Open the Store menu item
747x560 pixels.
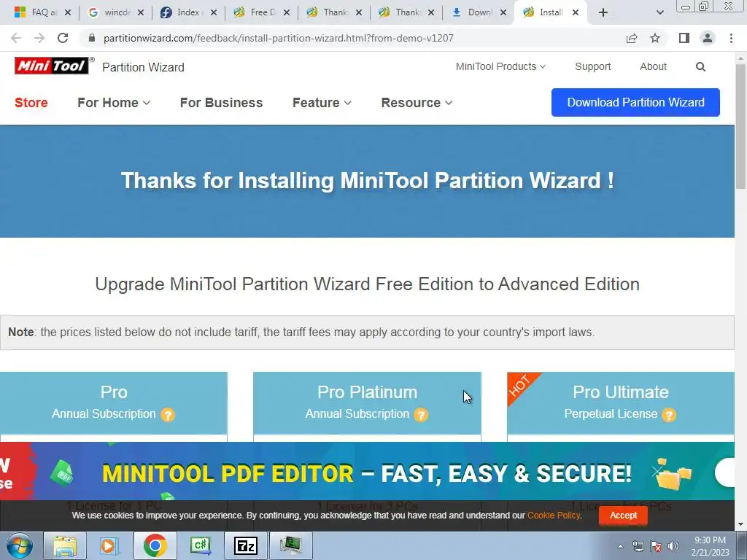pos(31,102)
